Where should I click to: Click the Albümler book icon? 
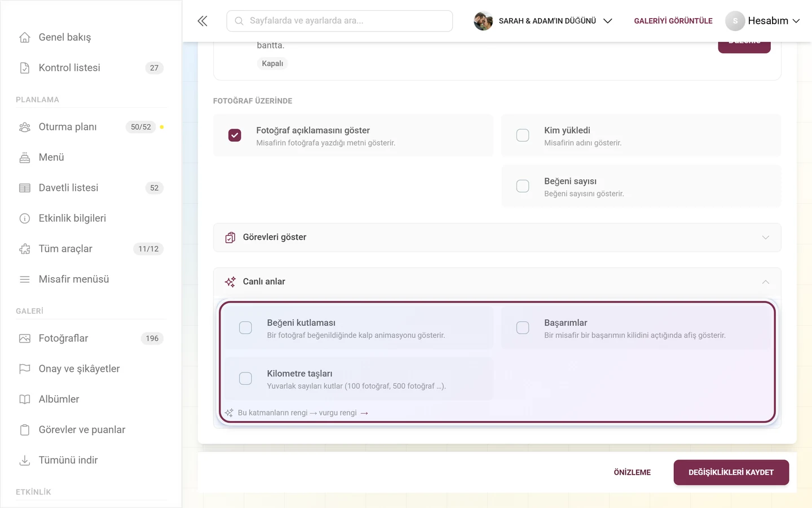click(25, 400)
